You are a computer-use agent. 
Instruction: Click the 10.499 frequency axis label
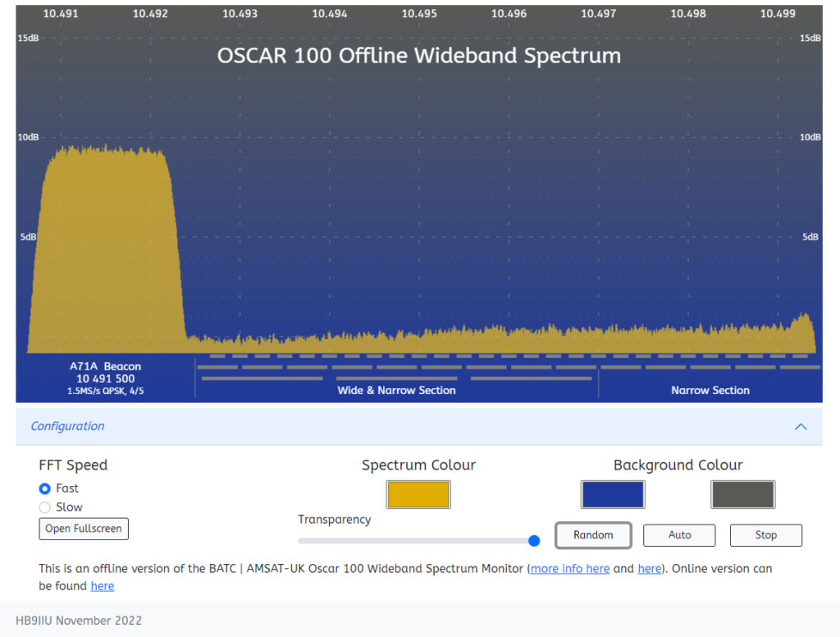[778, 13]
